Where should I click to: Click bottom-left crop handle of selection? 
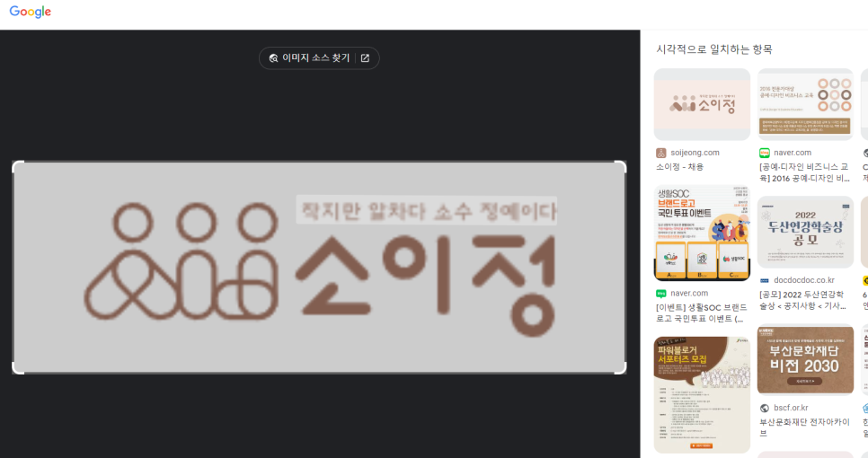click(18, 368)
